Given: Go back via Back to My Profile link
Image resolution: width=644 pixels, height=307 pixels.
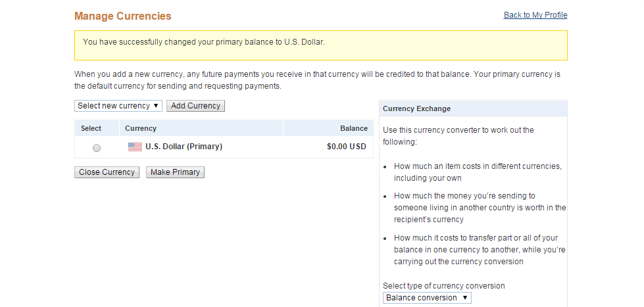Looking at the screenshot, I should point(535,15).
